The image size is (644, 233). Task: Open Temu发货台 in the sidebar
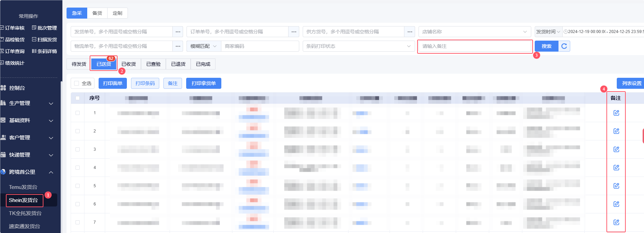(23, 187)
